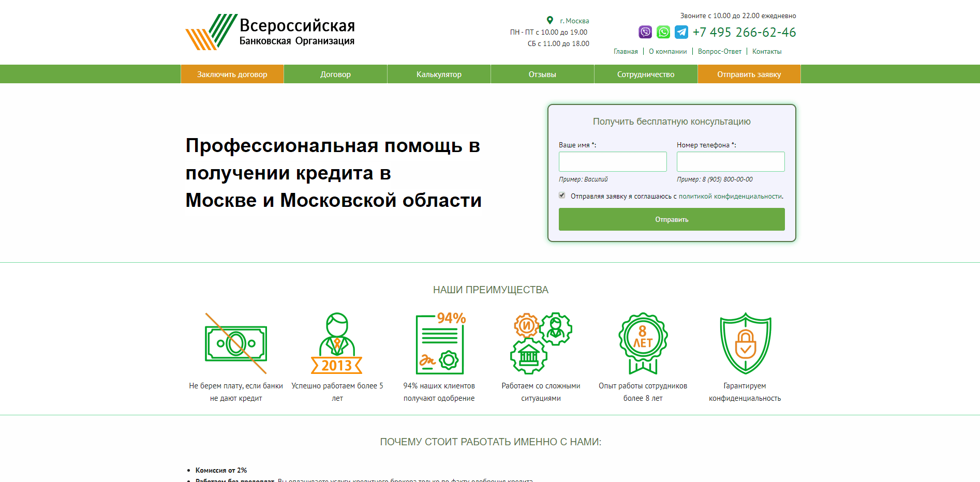
Task: Open the Калькулятор menu item
Action: [x=439, y=74]
